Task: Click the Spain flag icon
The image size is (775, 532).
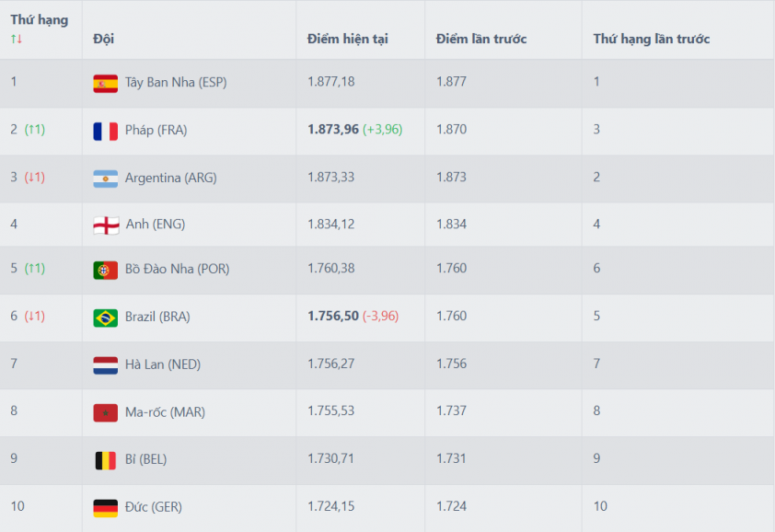Action: click(105, 84)
